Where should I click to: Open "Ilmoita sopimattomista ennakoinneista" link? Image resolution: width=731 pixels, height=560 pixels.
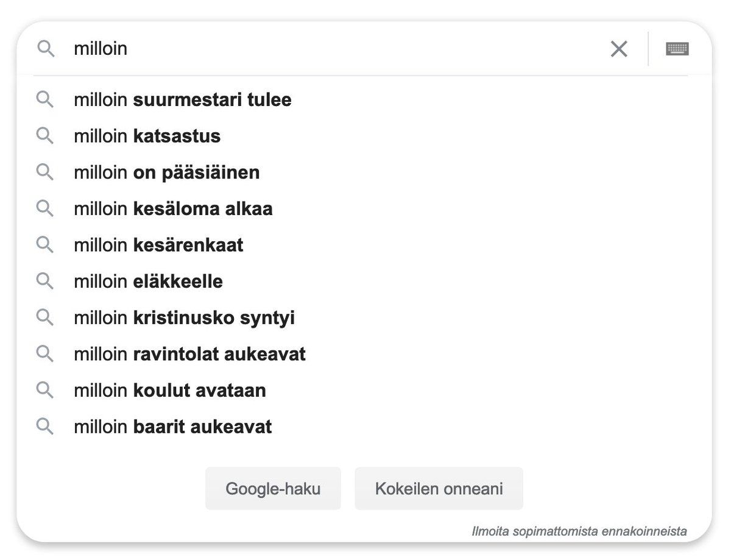[579, 531]
